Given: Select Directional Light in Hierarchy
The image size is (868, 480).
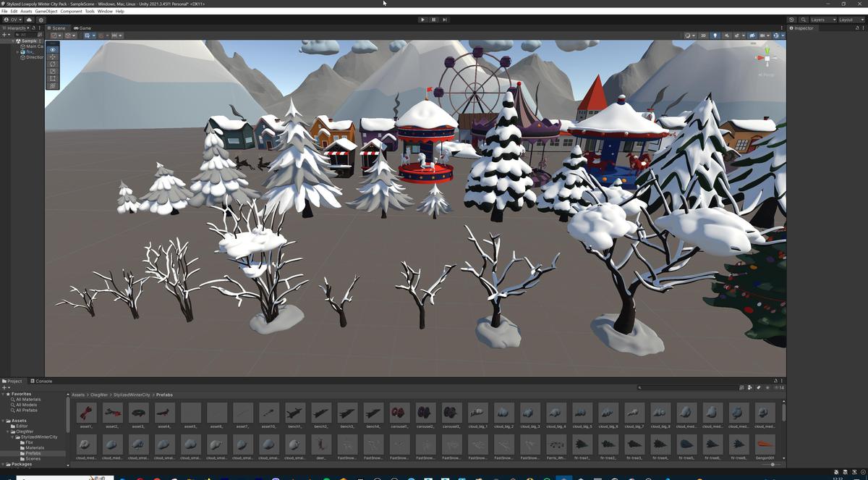Looking at the screenshot, I should click(33, 57).
